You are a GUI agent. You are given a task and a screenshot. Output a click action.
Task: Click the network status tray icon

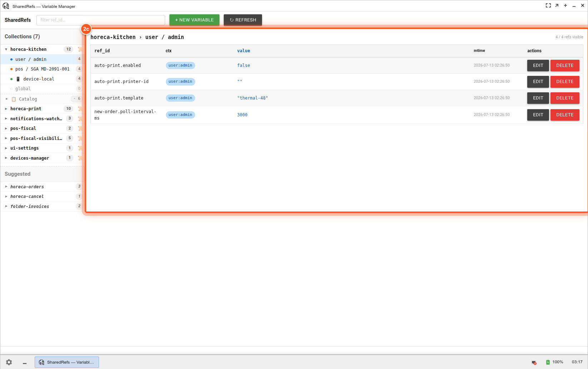coord(534,362)
